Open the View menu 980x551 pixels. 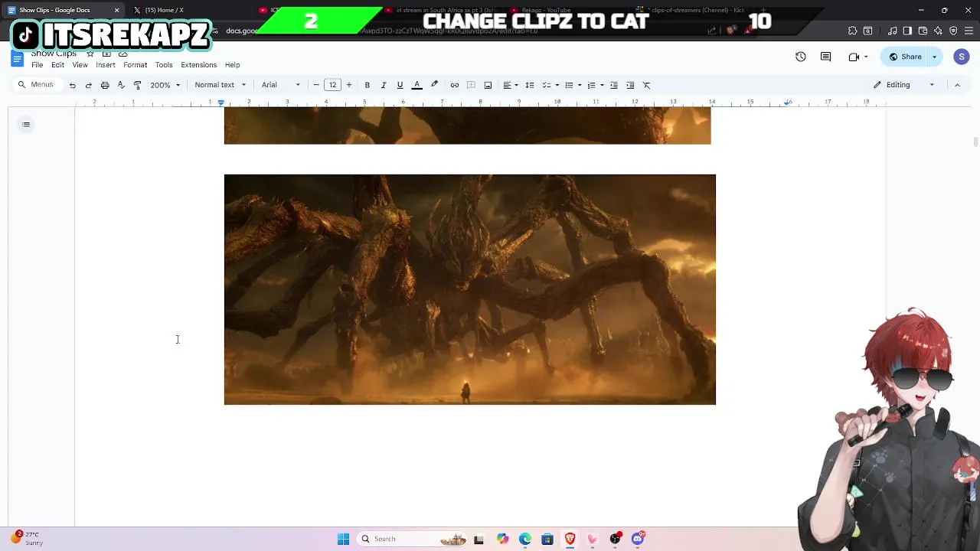pyautogui.click(x=80, y=65)
